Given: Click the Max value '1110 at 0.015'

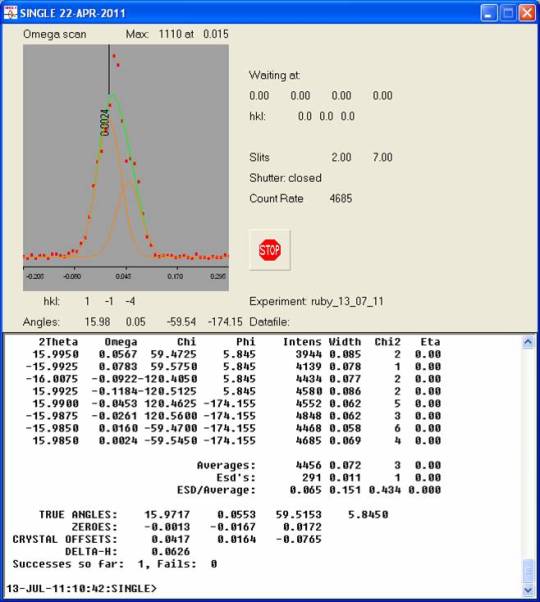Looking at the screenshot, I should [193, 34].
